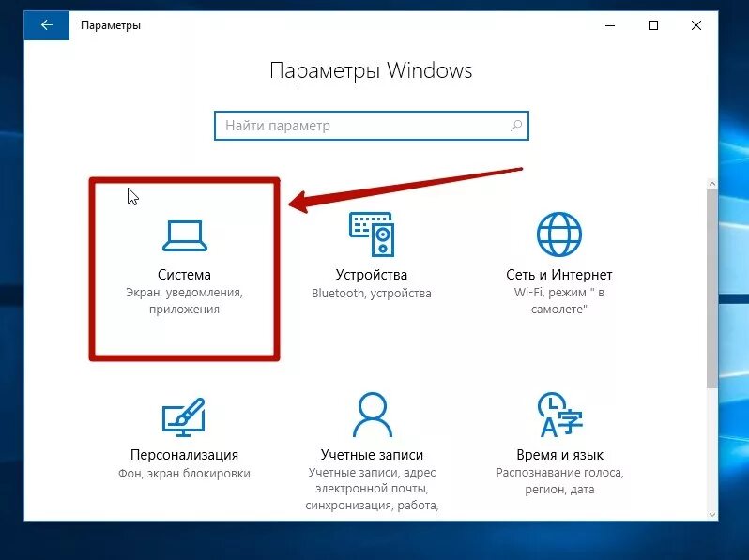Select the Время и язык title
Viewport: 749px width, 560px height.
(559, 455)
